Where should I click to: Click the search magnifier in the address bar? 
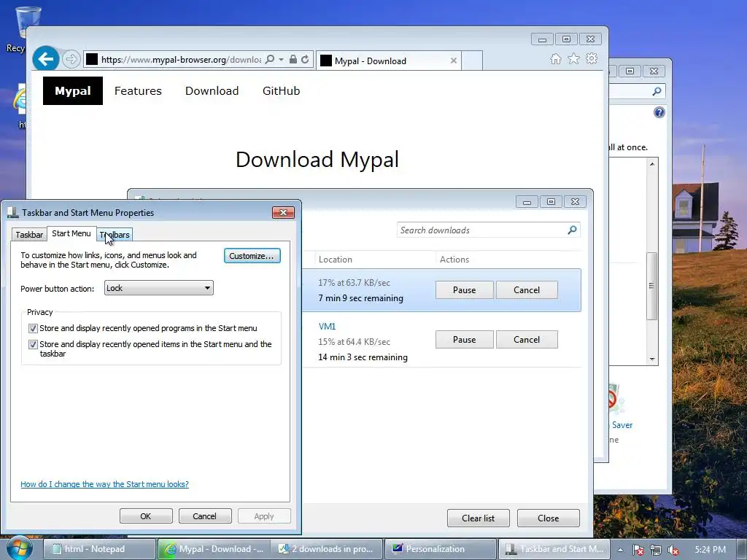pyautogui.click(x=270, y=60)
